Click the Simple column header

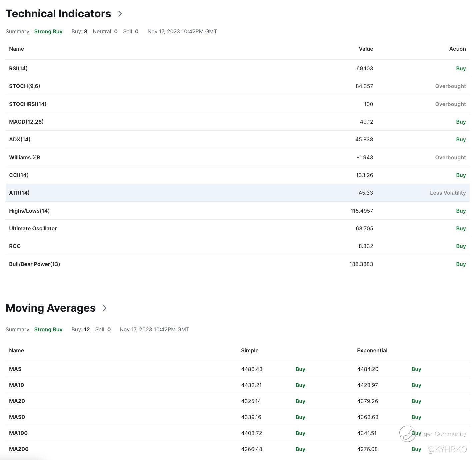point(250,350)
